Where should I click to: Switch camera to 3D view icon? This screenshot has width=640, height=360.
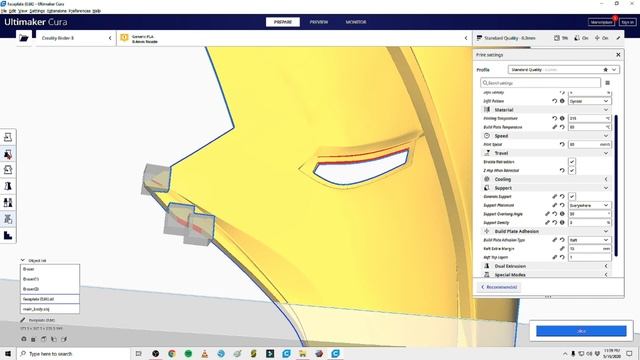pyautogui.click(x=24, y=339)
